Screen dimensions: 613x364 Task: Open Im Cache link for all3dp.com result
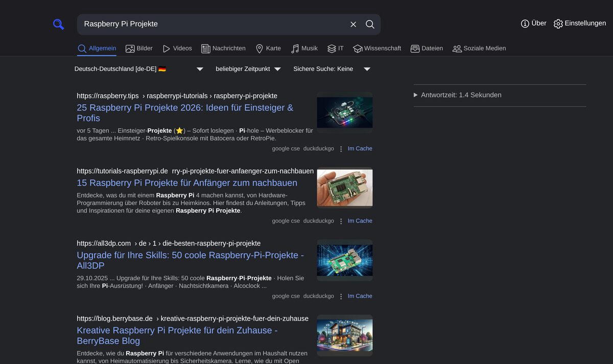[x=360, y=296]
